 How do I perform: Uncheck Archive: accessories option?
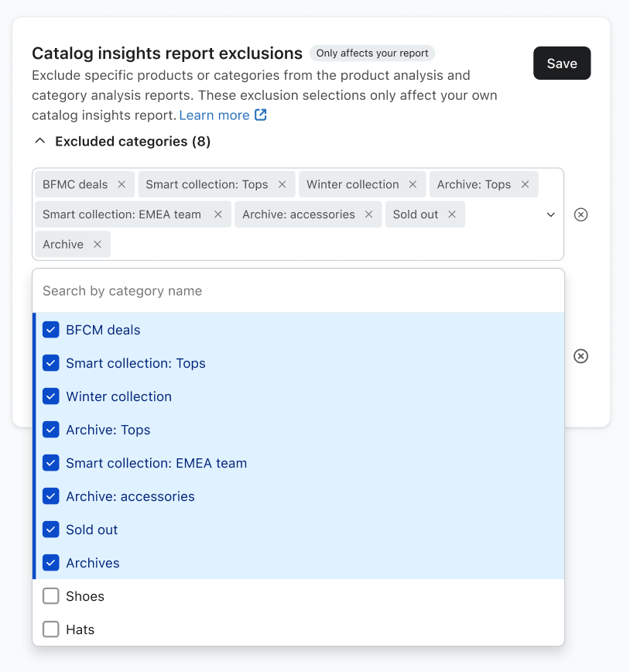click(50, 496)
